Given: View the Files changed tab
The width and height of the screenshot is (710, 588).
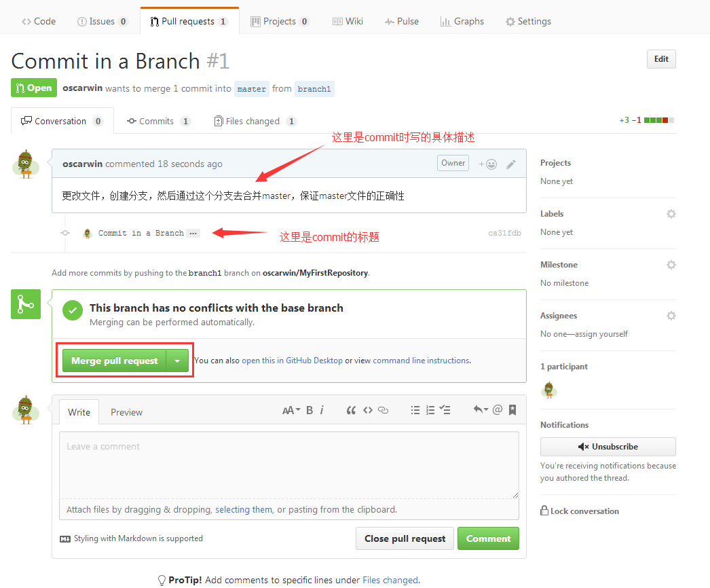Looking at the screenshot, I should [255, 121].
